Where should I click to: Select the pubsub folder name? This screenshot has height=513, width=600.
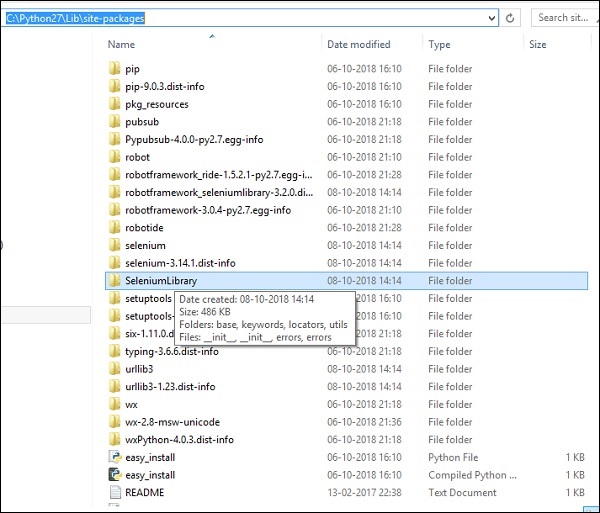coord(142,122)
